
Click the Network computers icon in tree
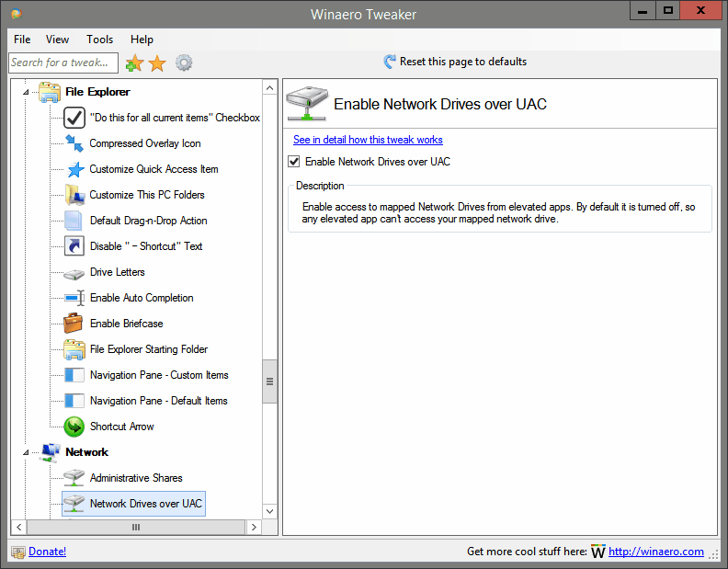coord(51,452)
